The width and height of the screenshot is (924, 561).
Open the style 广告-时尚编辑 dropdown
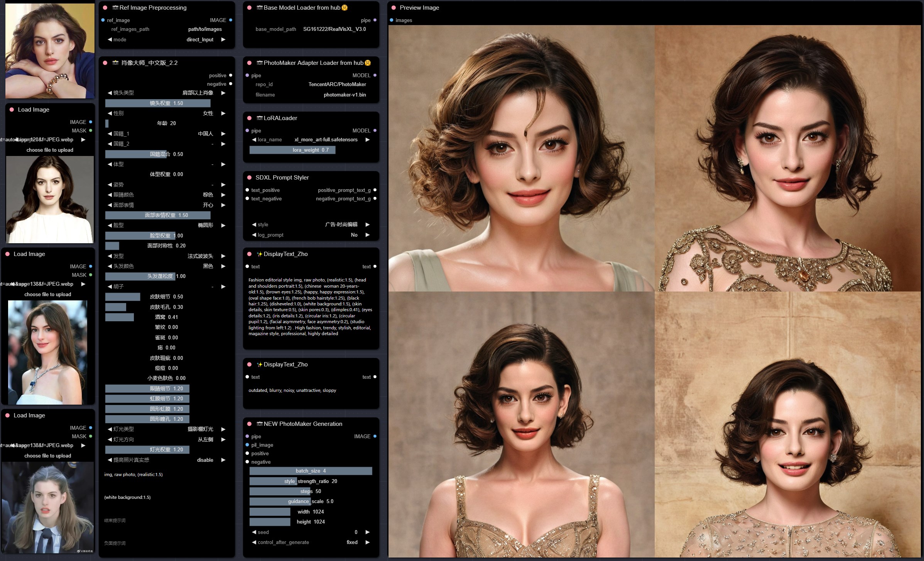pyautogui.click(x=341, y=225)
